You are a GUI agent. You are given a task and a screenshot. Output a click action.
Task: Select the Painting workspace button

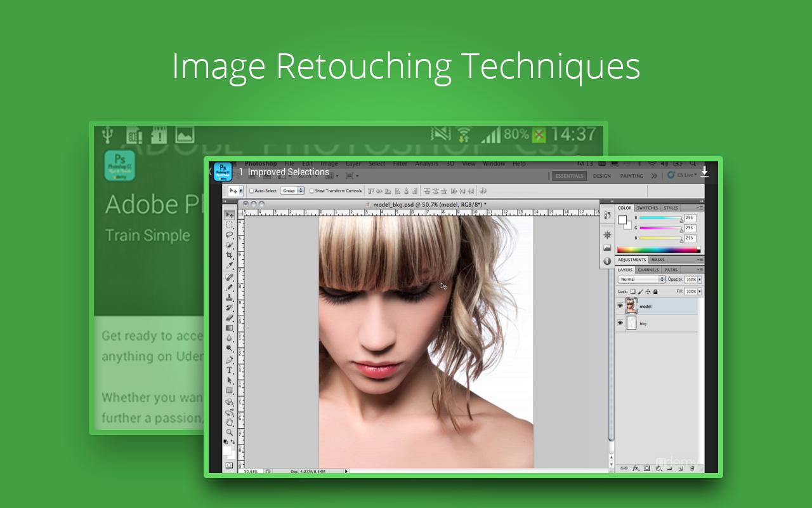[632, 176]
